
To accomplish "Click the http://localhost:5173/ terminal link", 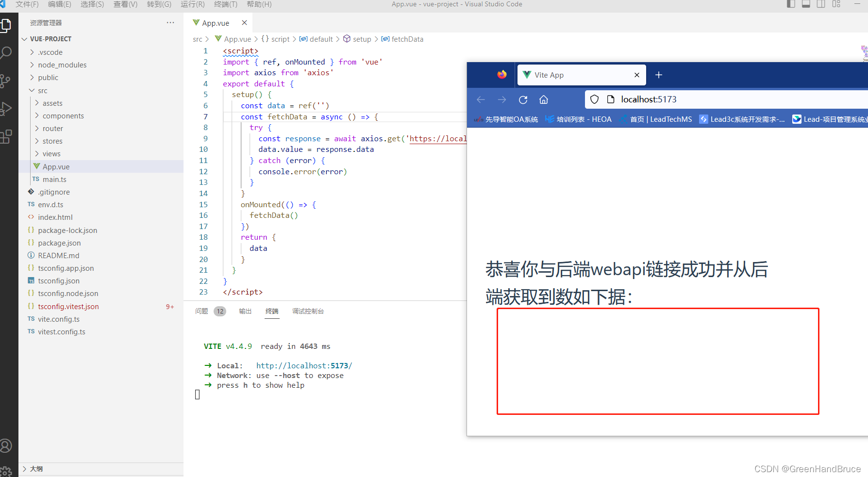I will 304,366.
